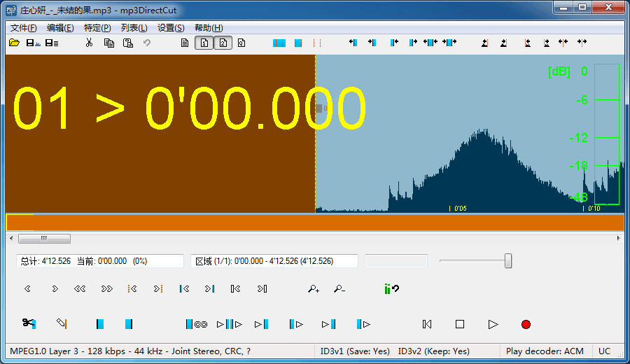Screen dimensions: 630x364
Task: Paste using the clipboard paste icon
Action: 128,43
